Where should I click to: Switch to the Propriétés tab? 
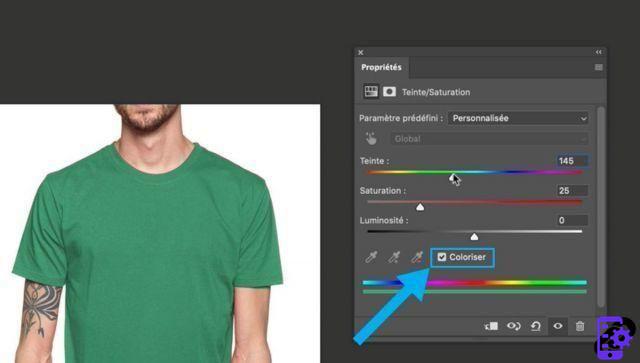pos(381,67)
